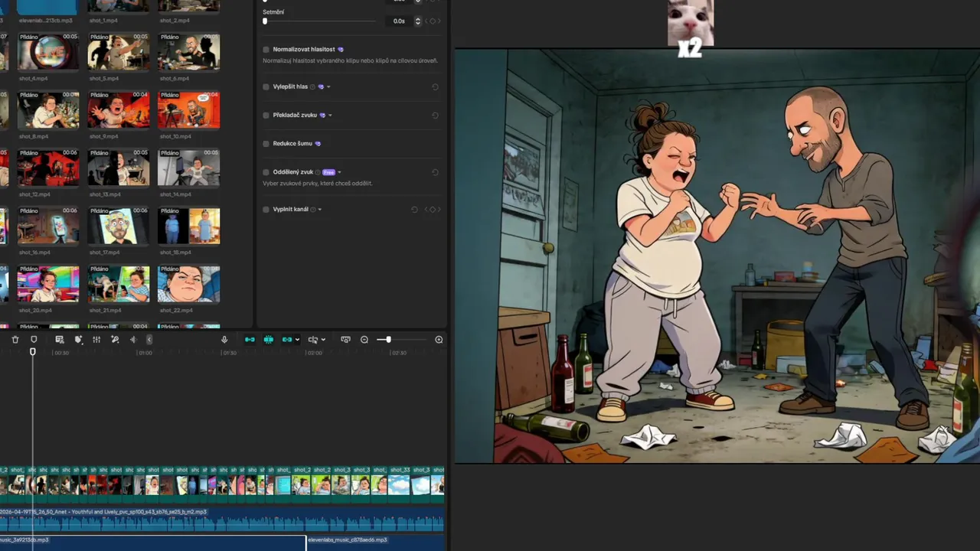Select the elevenlabs_music_c878aed6.mp3 audio clip
The height and width of the screenshot is (551, 980).
tap(375, 543)
